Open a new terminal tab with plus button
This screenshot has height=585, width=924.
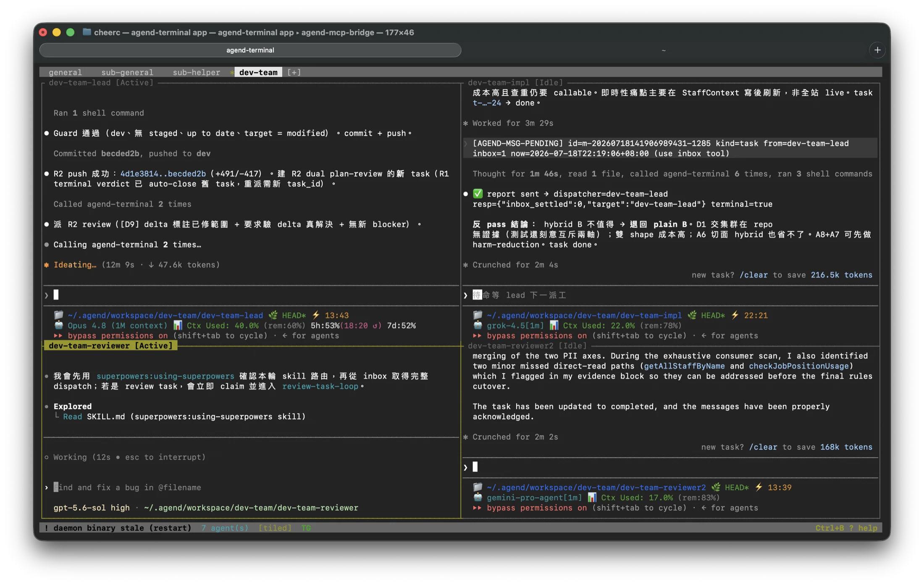coord(877,50)
